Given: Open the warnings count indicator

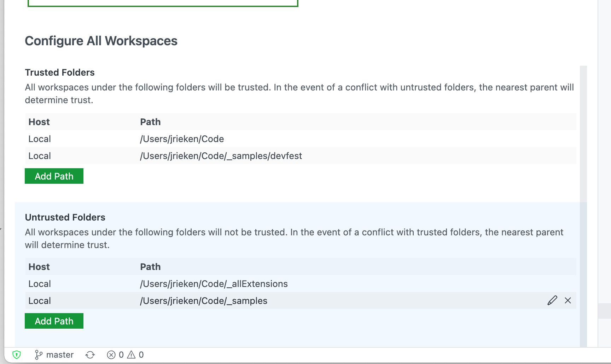Looking at the screenshot, I should pyautogui.click(x=136, y=354).
